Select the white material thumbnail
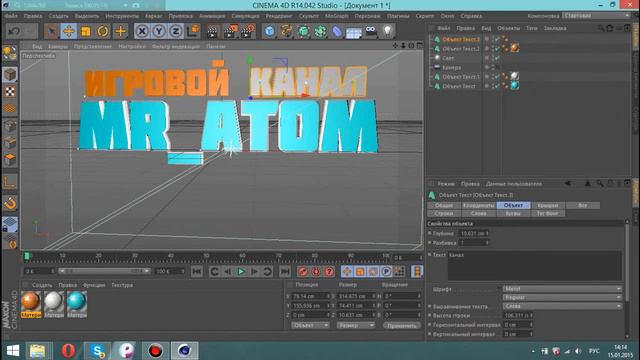This screenshot has width=640, height=360. [x=54, y=302]
